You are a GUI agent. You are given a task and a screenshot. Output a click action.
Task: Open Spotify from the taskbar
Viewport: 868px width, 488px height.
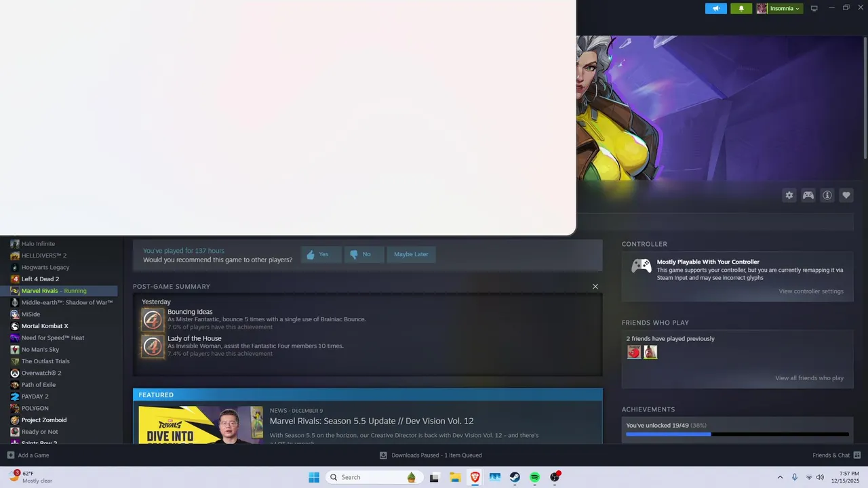pos(535,477)
